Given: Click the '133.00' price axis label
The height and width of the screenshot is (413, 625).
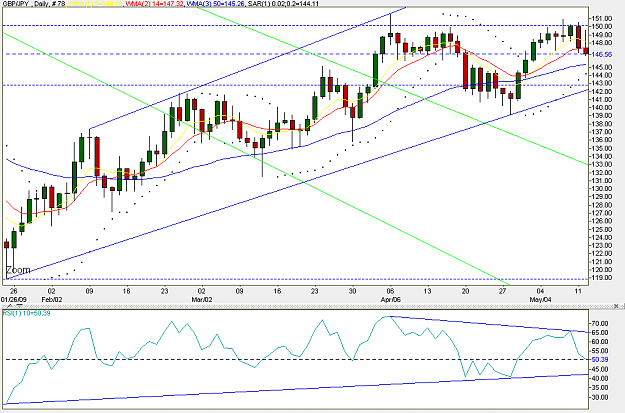Looking at the screenshot, I should point(602,164).
